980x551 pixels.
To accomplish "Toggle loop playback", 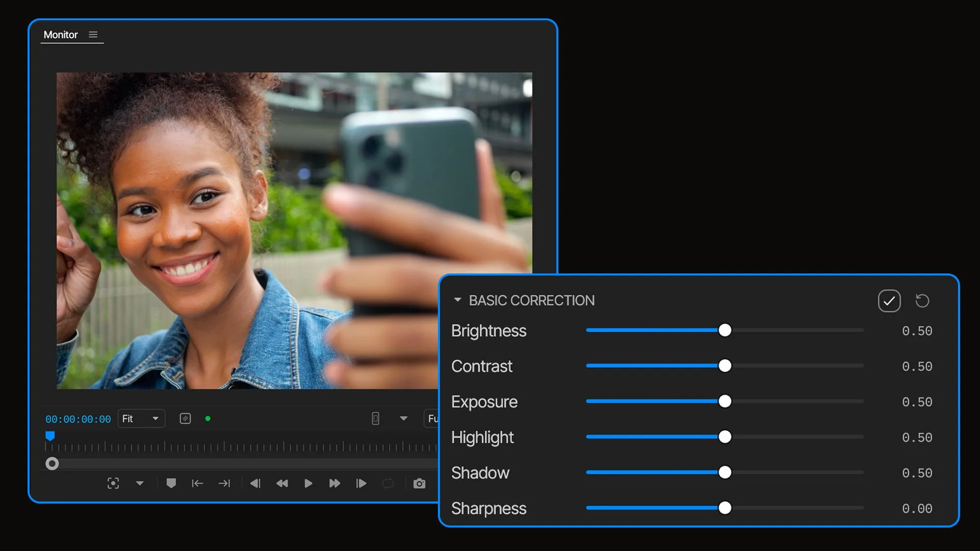I will pyautogui.click(x=388, y=483).
